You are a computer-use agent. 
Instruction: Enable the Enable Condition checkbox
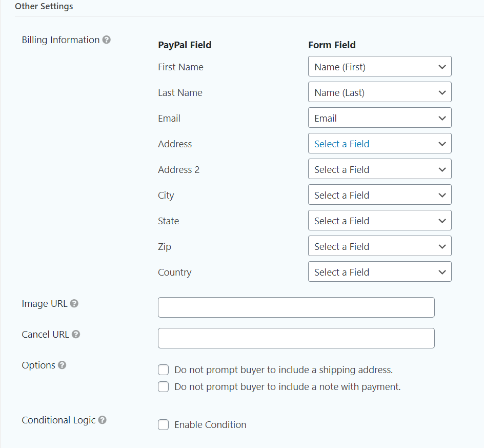(x=164, y=425)
